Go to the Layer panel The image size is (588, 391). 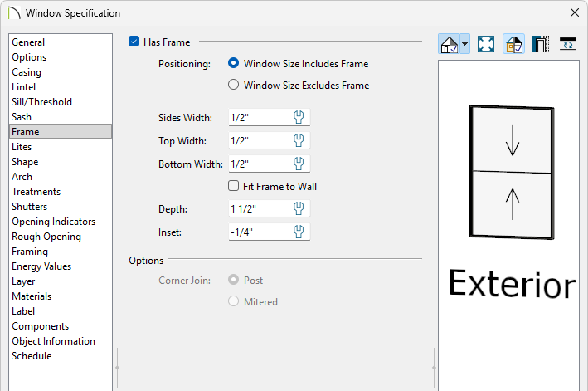[61, 281]
